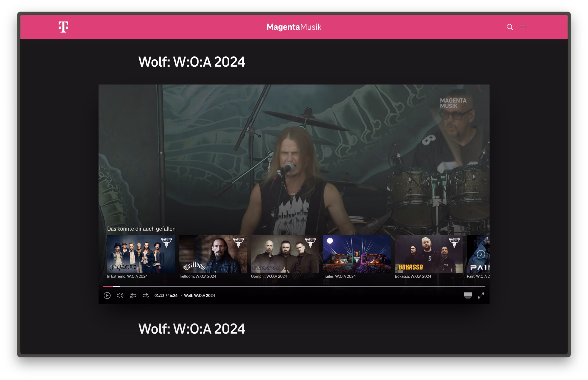Click the Trelldom: W:O:A 2024 caption
Image resolution: width=588 pixels, height=380 pixels.
[x=198, y=276]
